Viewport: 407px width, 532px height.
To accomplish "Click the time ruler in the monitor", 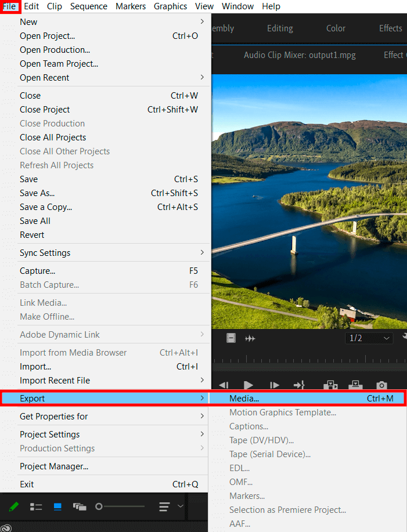I will [x=308, y=360].
